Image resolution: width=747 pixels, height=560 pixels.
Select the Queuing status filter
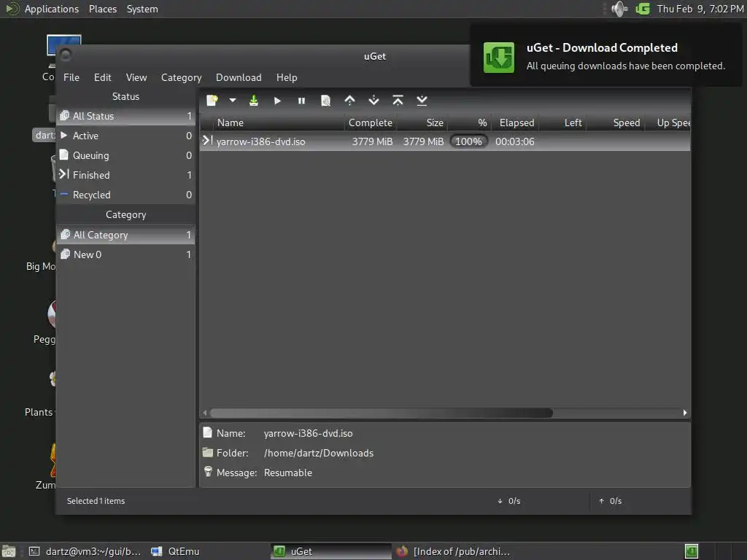pos(125,155)
